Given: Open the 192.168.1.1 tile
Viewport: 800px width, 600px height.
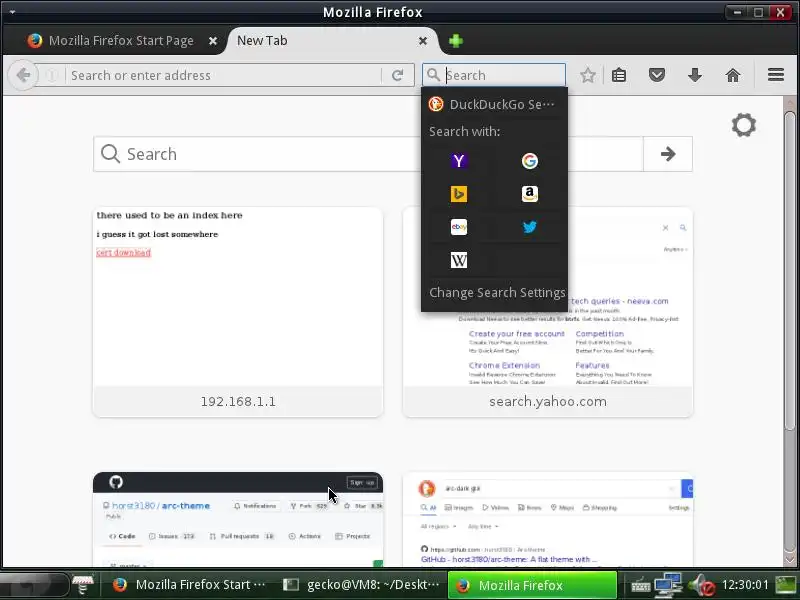Looking at the screenshot, I should (x=238, y=312).
